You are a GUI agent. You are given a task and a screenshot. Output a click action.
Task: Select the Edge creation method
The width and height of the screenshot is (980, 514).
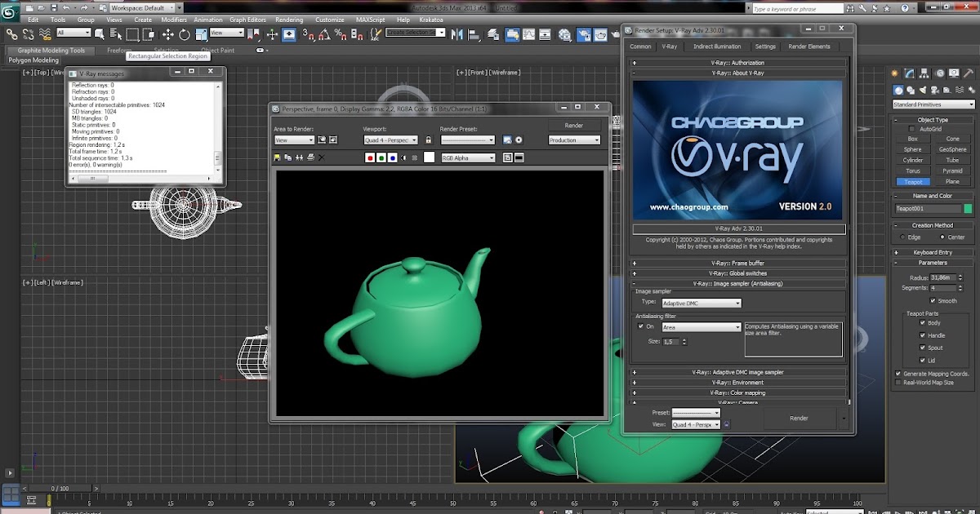coord(902,237)
